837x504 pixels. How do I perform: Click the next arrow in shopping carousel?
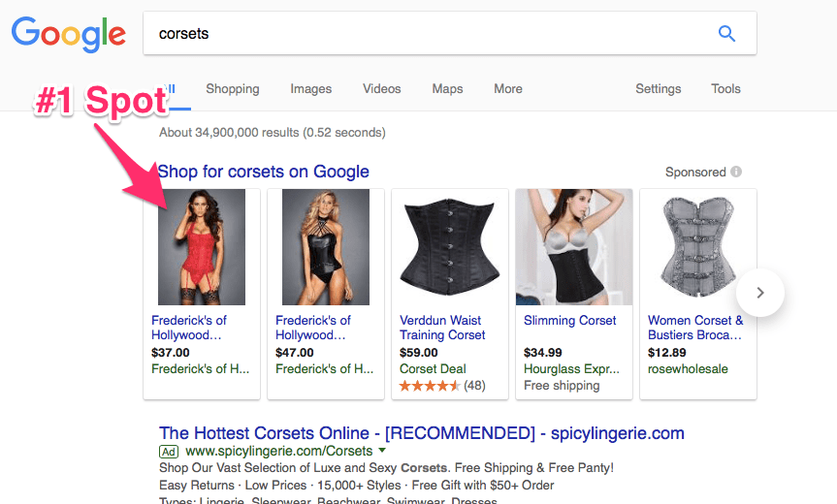coord(760,293)
